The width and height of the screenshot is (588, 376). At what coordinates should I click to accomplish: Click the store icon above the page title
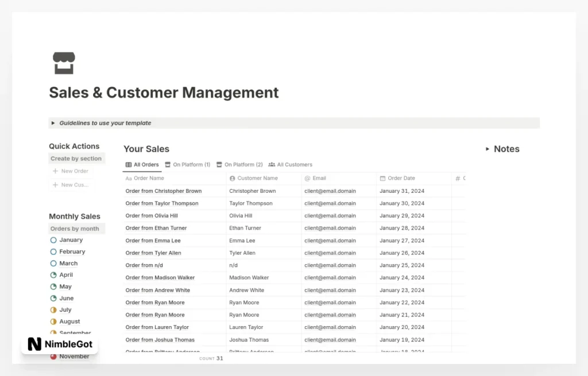tap(63, 63)
